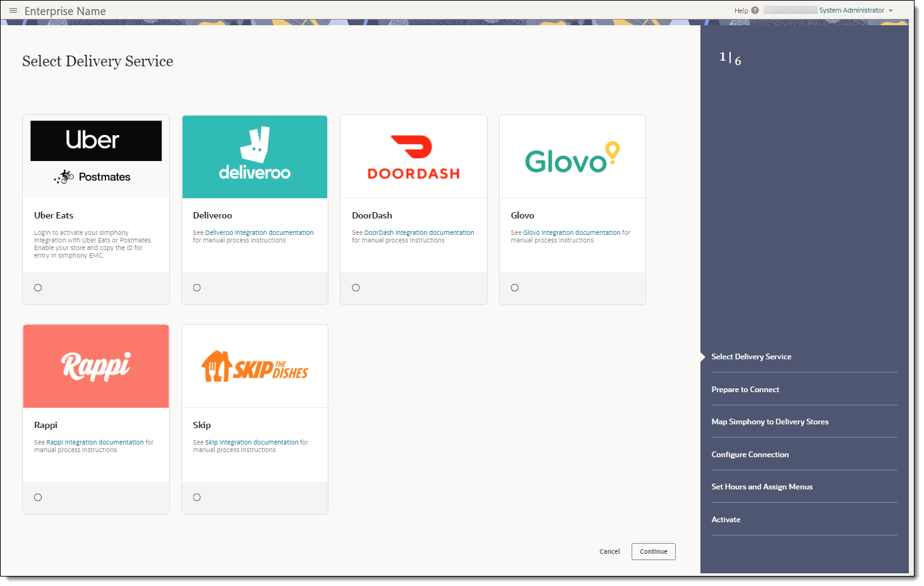Screen dimensions: 924x586
Task: Open DoorDash integration documentation link
Action: pyautogui.click(x=419, y=232)
